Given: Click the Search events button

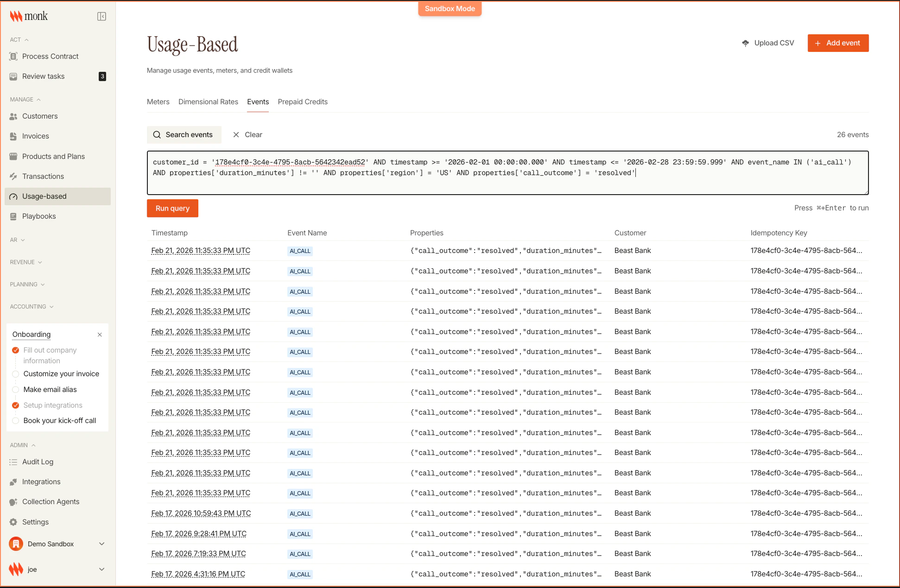Looking at the screenshot, I should coord(184,135).
